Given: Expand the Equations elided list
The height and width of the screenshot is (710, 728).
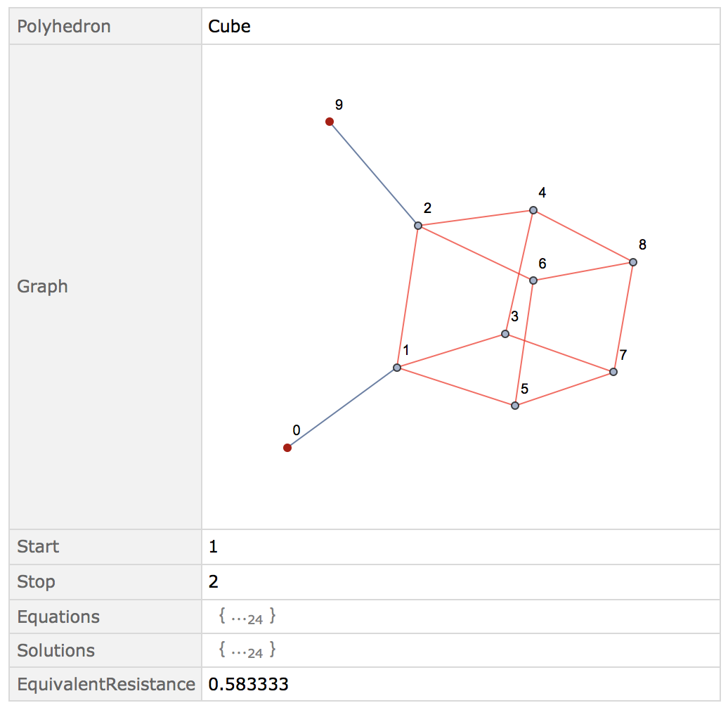Looking at the screenshot, I should click(x=247, y=617).
